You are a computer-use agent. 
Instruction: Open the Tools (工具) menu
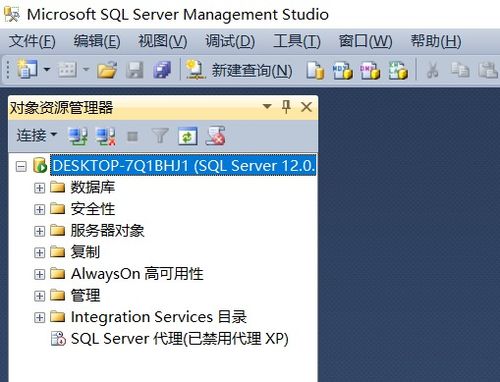pos(297,41)
